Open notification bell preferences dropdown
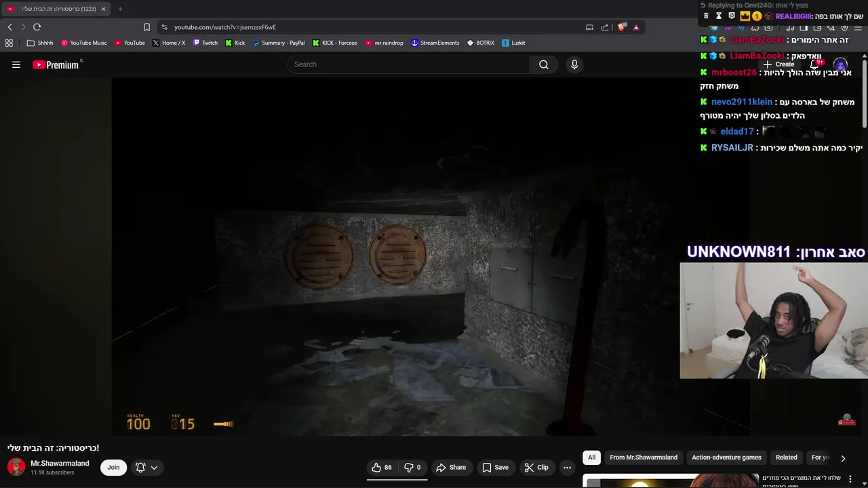868x488 pixels. [146, 467]
